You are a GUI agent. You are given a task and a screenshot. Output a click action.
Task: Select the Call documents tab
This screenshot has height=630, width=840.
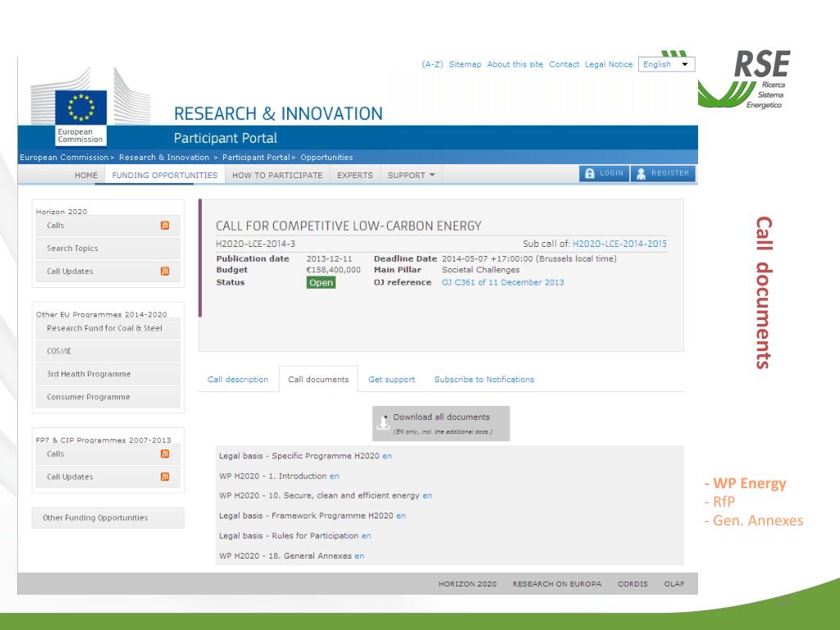318,379
